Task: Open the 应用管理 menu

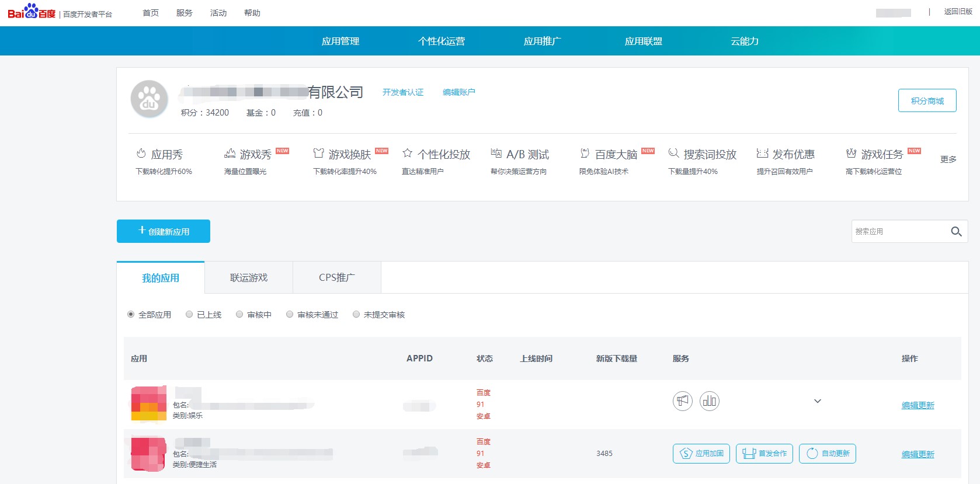Action: (340, 41)
